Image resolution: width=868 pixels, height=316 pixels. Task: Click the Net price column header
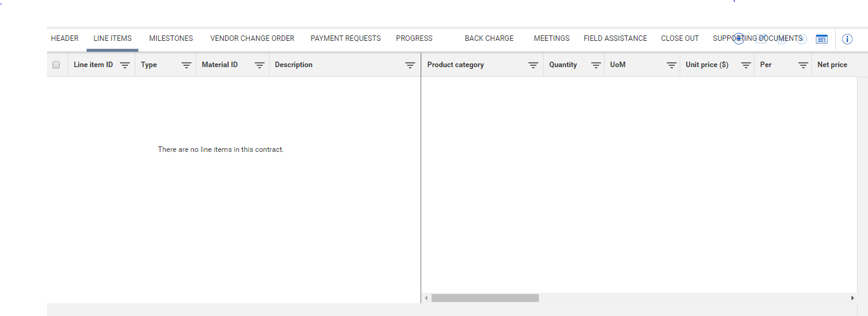[x=832, y=65]
